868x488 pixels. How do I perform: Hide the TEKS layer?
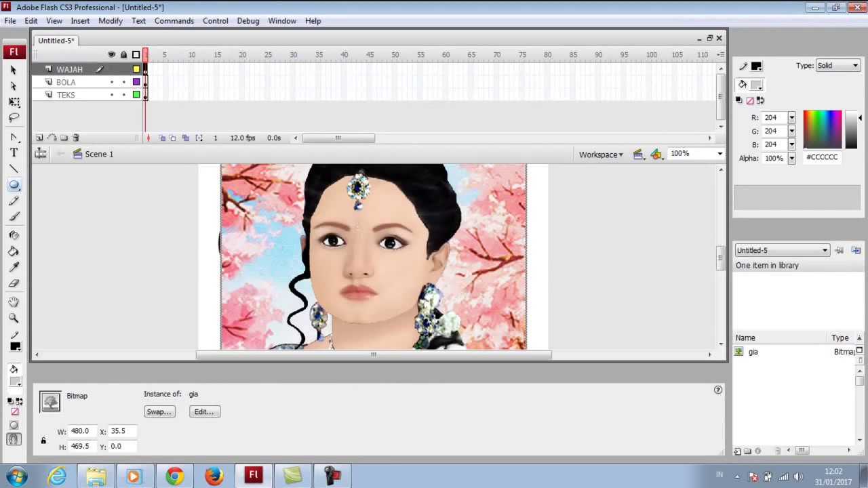coord(112,95)
